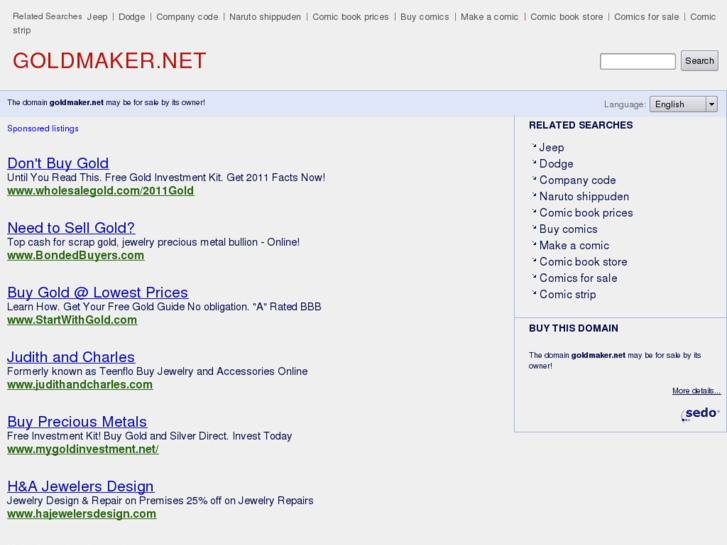The height and width of the screenshot is (545, 727).
Task: Visit www.judithandcharles.com link
Action: click(80, 385)
